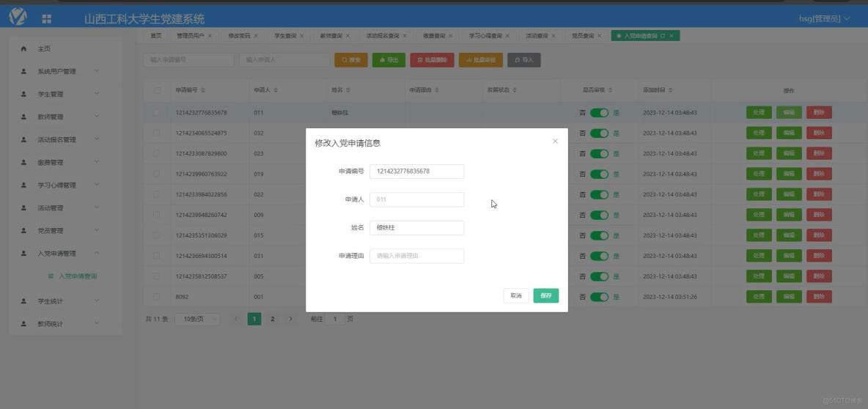Click the 申请理由 input in the dialog
Screen dimensions: 868x409
point(417,256)
